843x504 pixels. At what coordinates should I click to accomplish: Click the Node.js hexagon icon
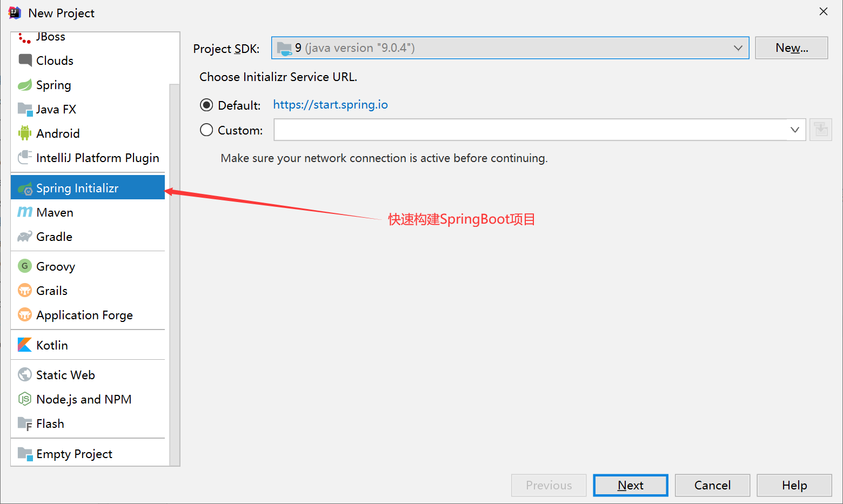click(x=25, y=399)
